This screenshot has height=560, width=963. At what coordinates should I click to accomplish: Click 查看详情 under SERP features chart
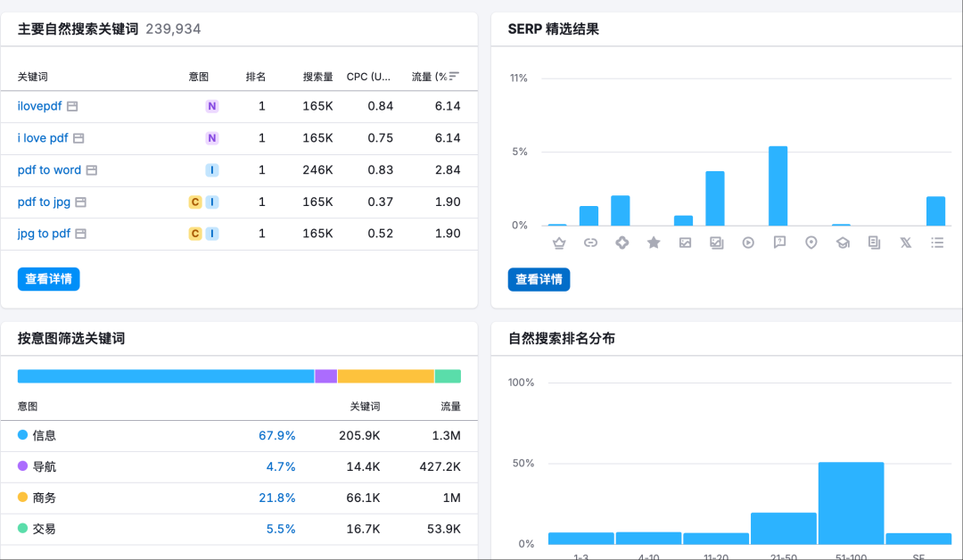[x=539, y=280]
